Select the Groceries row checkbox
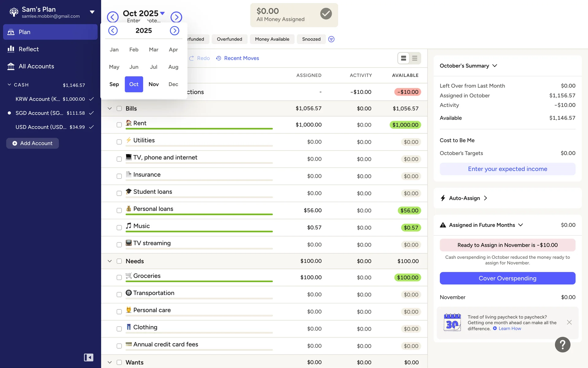 [119, 278]
